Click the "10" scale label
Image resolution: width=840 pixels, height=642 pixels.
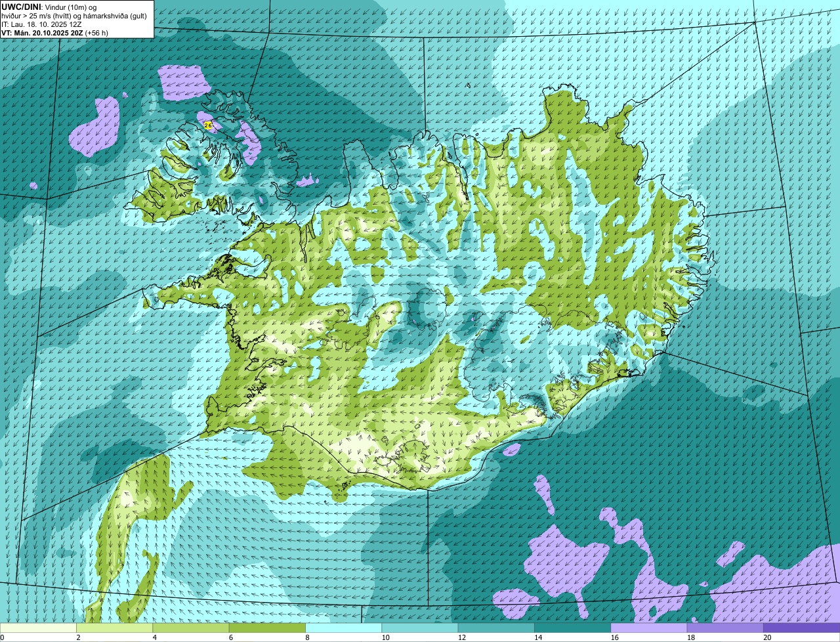385,637
